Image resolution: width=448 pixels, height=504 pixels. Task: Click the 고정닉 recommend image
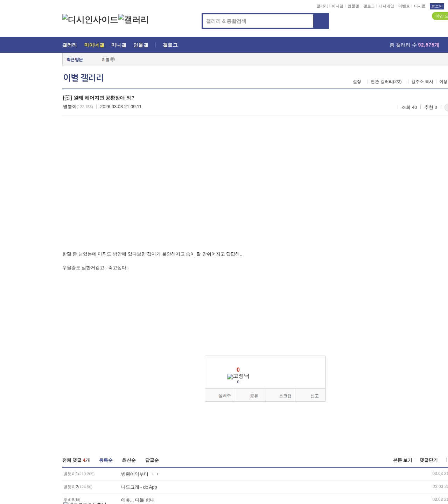[x=238, y=376]
